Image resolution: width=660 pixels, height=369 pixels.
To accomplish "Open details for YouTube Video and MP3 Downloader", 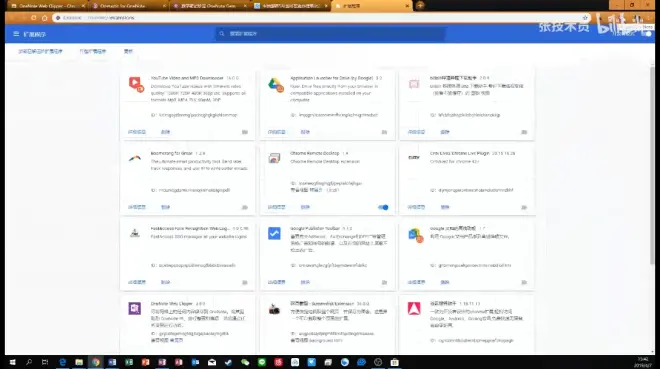I will [137, 132].
